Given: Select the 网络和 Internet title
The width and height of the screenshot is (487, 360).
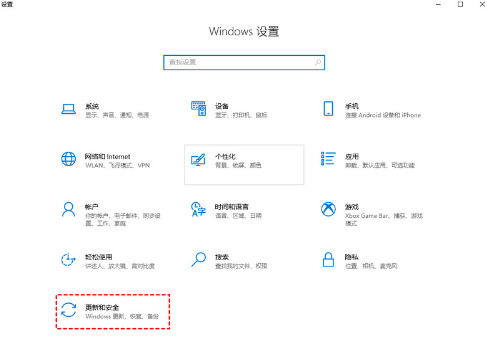Looking at the screenshot, I should coord(107,156).
